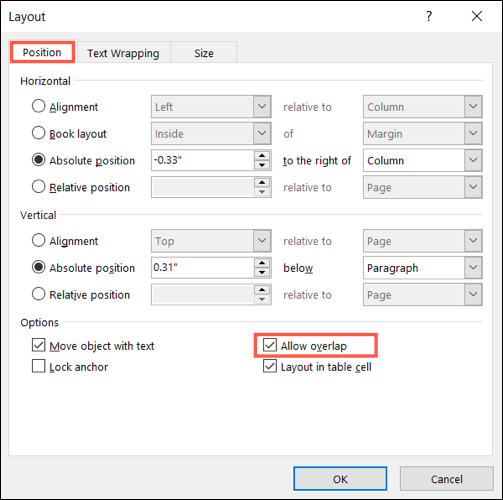This screenshot has height=500, width=503.
Task: Increase horizontal absolute position with up arrow
Action: coord(262,156)
